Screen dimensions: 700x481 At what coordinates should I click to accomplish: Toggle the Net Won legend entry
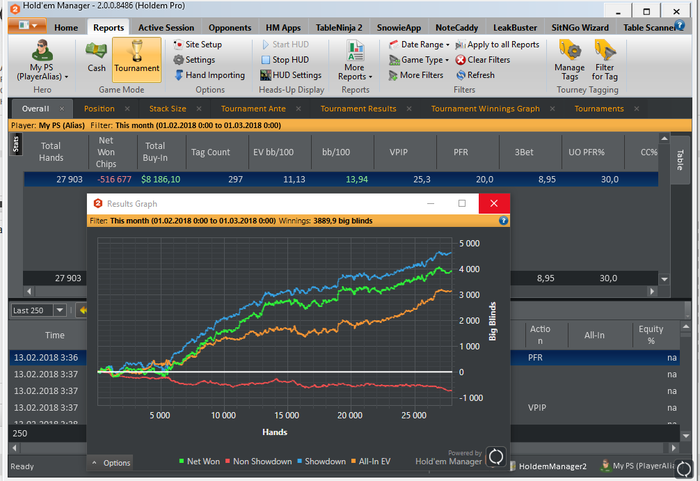[200, 461]
